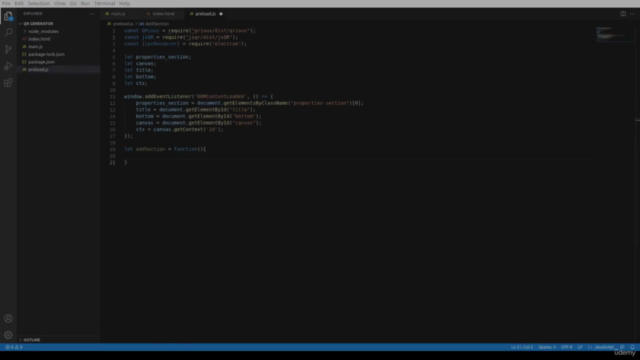Open the Extensions view
This screenshot has height=360, width=640.
[8, 83]
